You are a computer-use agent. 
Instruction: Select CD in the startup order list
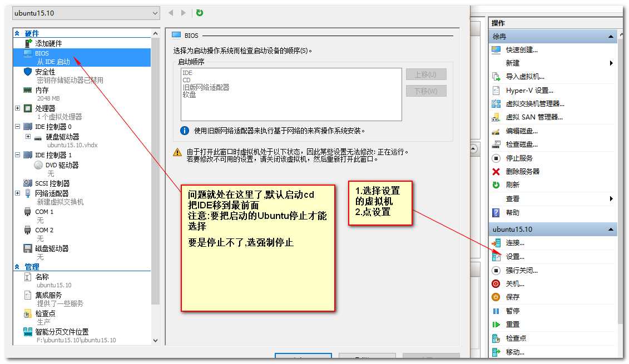point(186,80)
